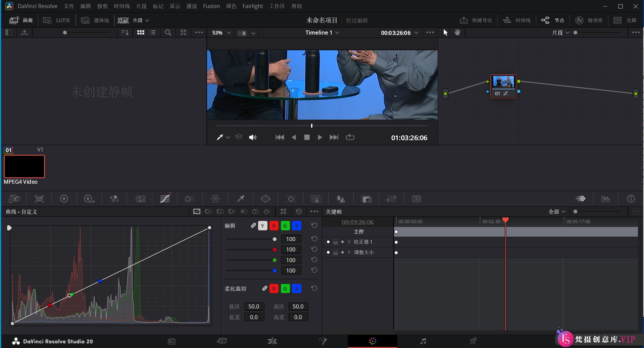Open the 调色 menu
This screenshot has height=348, width=644.
point(231,6)
